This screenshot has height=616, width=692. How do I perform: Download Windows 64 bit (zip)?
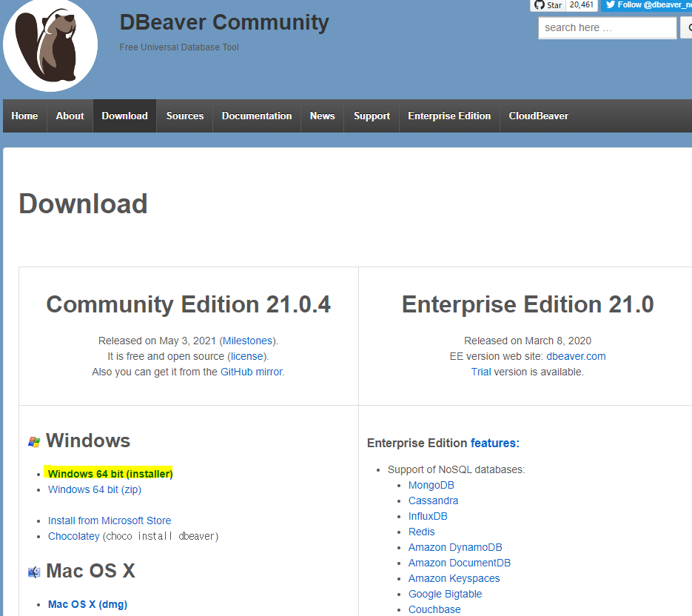(x=95, y=489)
